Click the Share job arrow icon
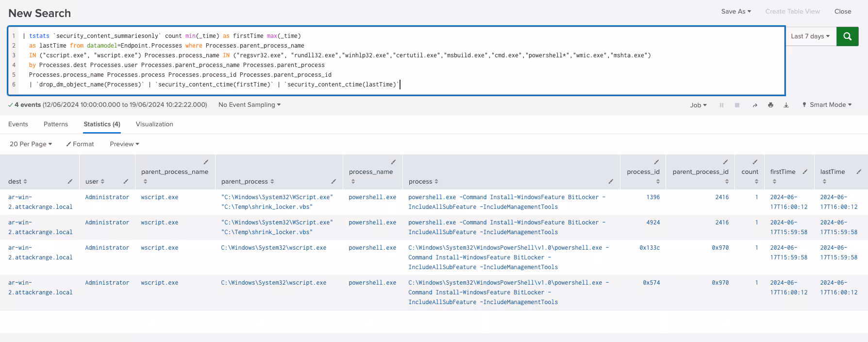The image size is (868, 342). pyautogui.click(x=754, y=105)
